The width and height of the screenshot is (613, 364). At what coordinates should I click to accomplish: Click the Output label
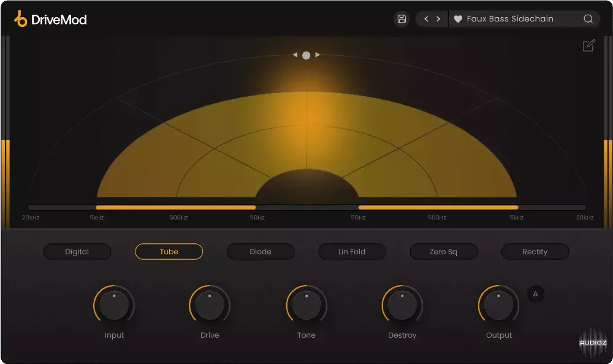499,335
